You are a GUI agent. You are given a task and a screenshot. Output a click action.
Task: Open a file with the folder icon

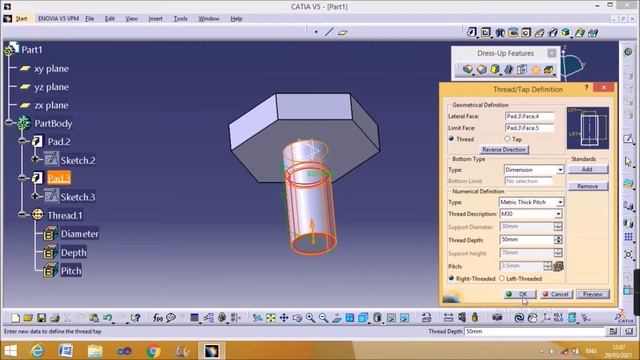click(28, 318)
